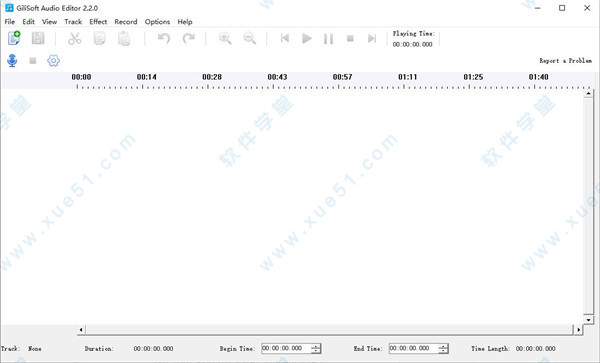Click the 01:40 timeline marker
The height and width of the screenshot is (363, 600).
[x=538, y=77]
